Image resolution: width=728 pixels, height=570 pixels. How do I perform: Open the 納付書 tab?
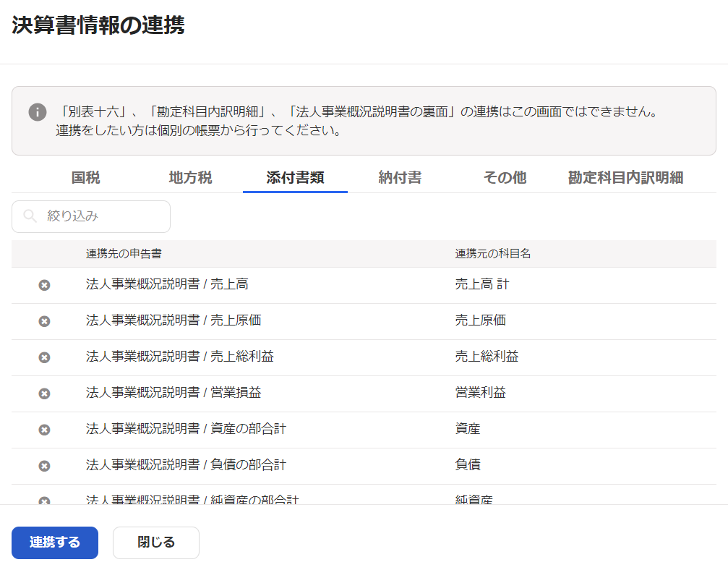click(x=400, y=177)
